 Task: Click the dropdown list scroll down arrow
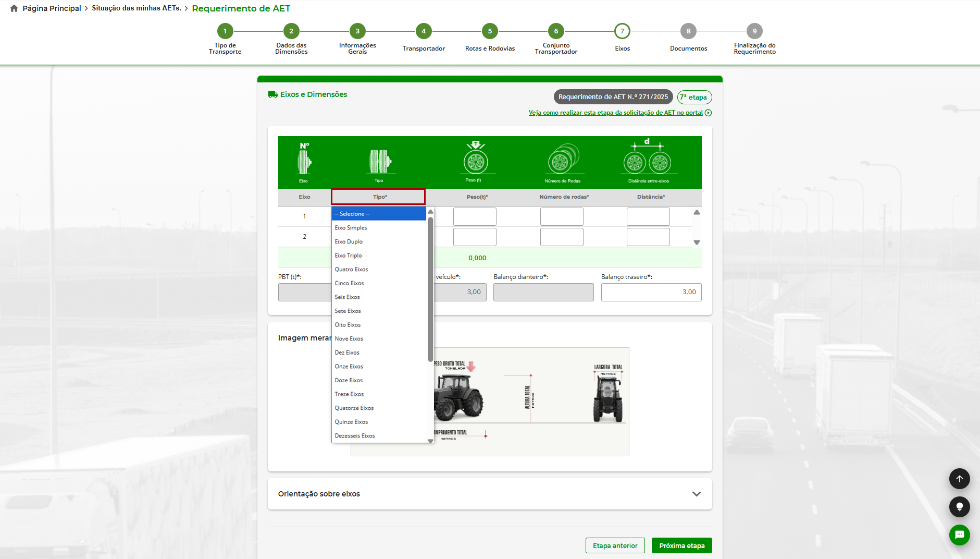click(x=430, y=441)
